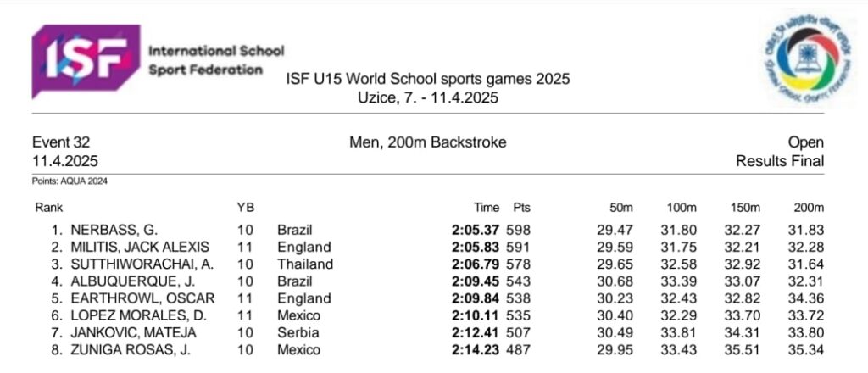
Task: Select EARTHROWL, OSCAR result row name
Action: point(142,298)
